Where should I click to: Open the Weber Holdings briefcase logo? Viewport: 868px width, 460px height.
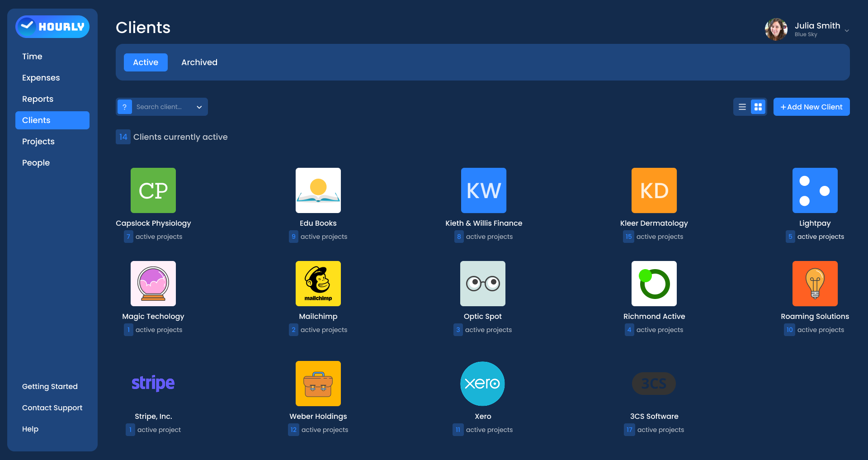click(318, 384)
